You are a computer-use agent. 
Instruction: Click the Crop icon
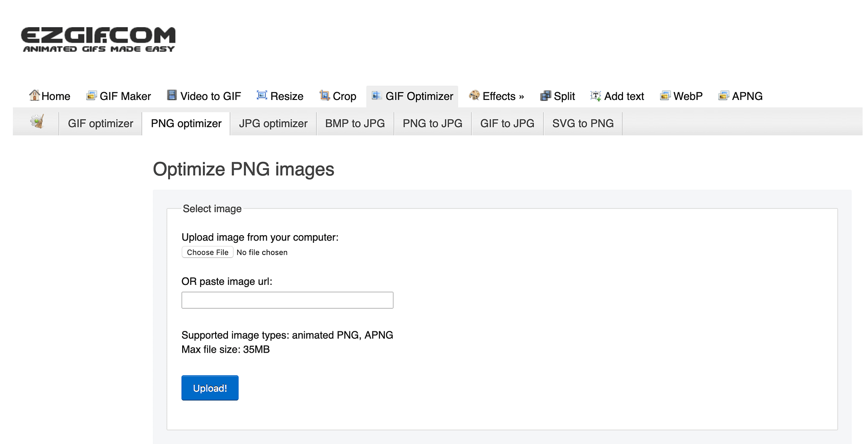(324, 95)
